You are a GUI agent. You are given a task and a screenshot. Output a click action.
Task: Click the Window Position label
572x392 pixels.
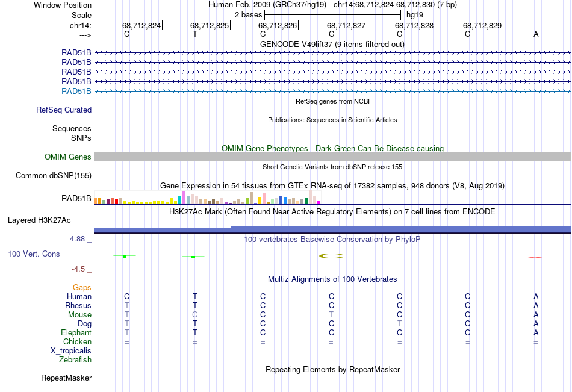tap(63, 5)
